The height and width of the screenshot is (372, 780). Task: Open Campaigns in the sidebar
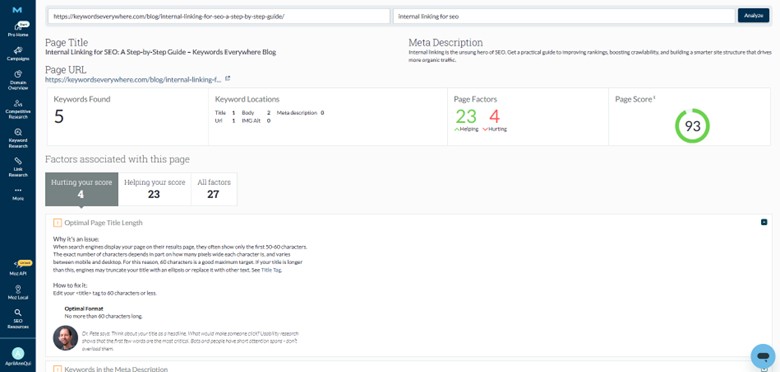17,54
